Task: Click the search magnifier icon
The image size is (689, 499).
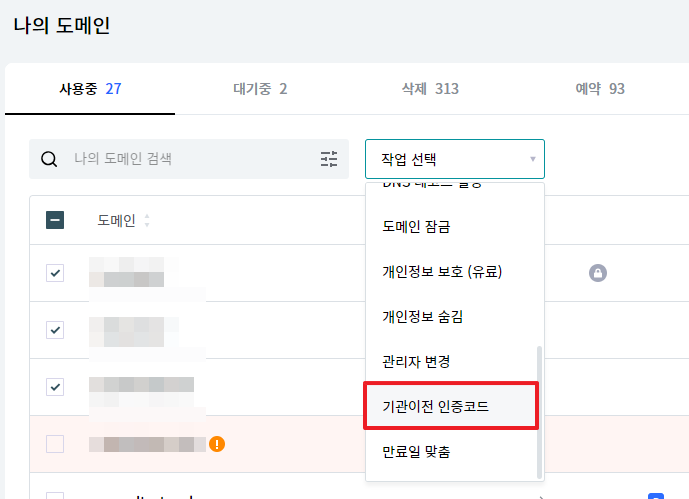Action: point(49,159)
